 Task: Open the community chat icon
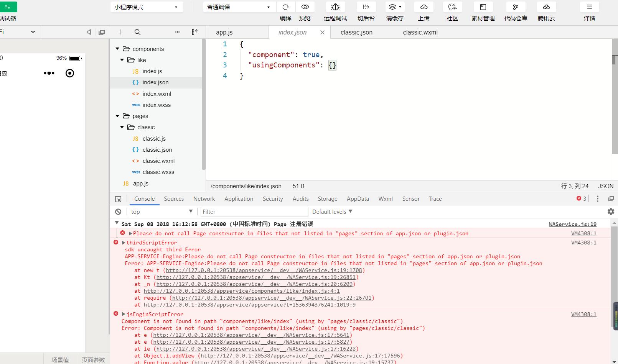(x=452, y=7)
